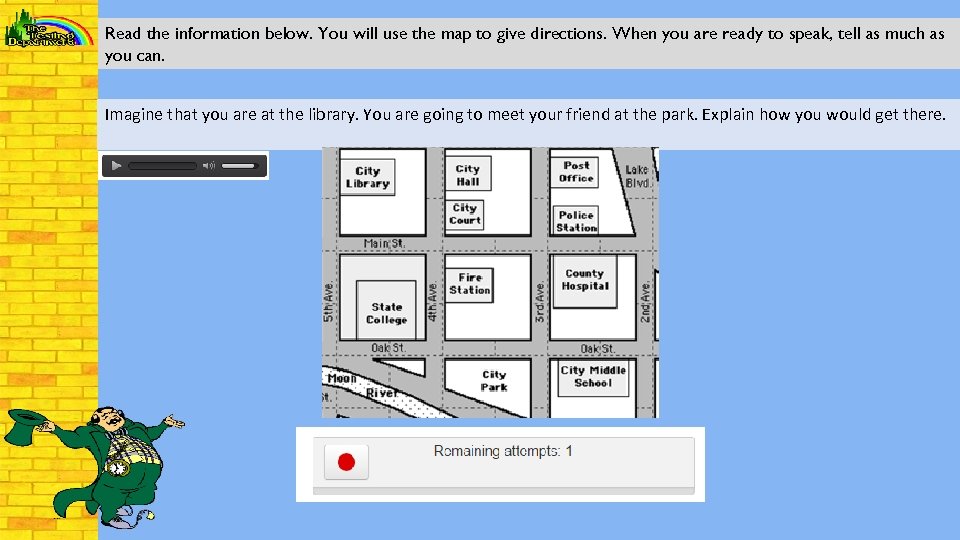
Task: Play the audio clip
Action: (x=116, y=165)
